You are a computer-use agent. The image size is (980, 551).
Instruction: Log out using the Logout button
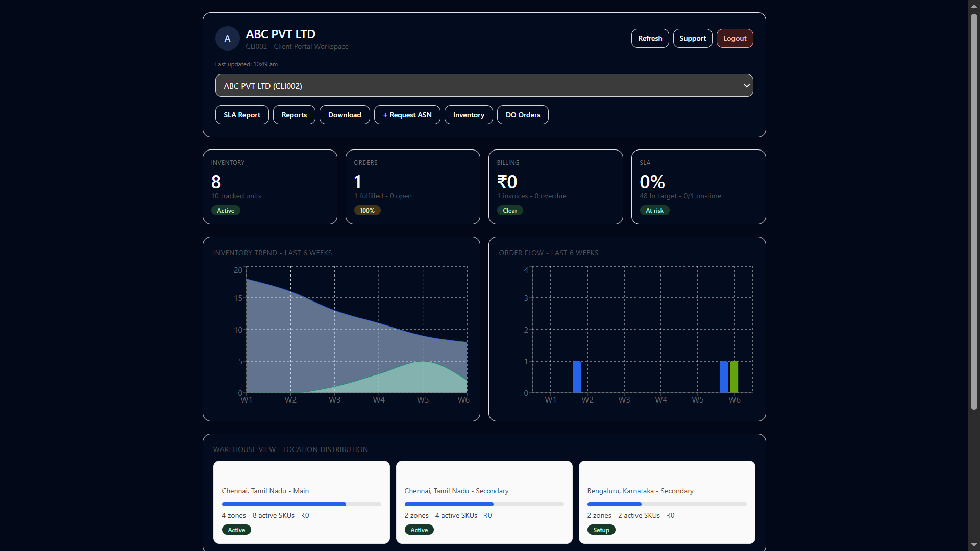tap(734, 38)
